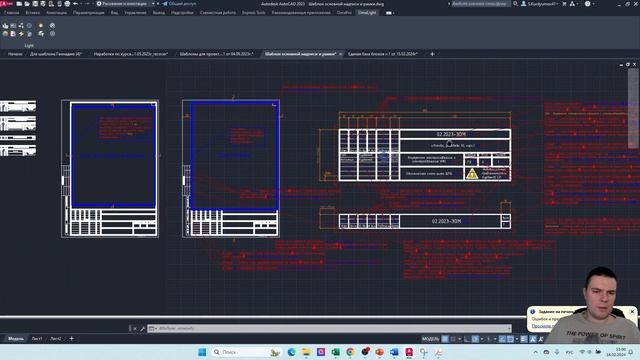This screenshot has height=360, width=640.
Task: Open the 'Параметризация' ribbon tab
Action: [89, 13]
